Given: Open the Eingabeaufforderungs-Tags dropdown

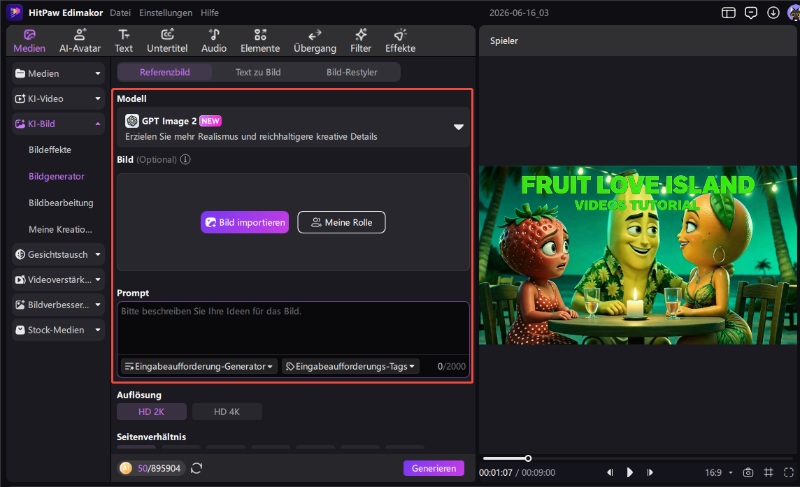Looking at the screenshot, I should point(351,366).
